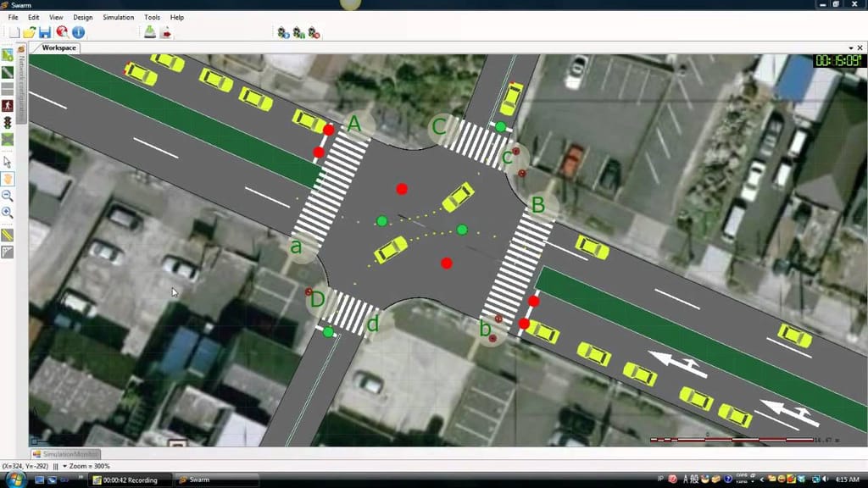
Task: Toggle red signal light near label A
Action: 328,130
